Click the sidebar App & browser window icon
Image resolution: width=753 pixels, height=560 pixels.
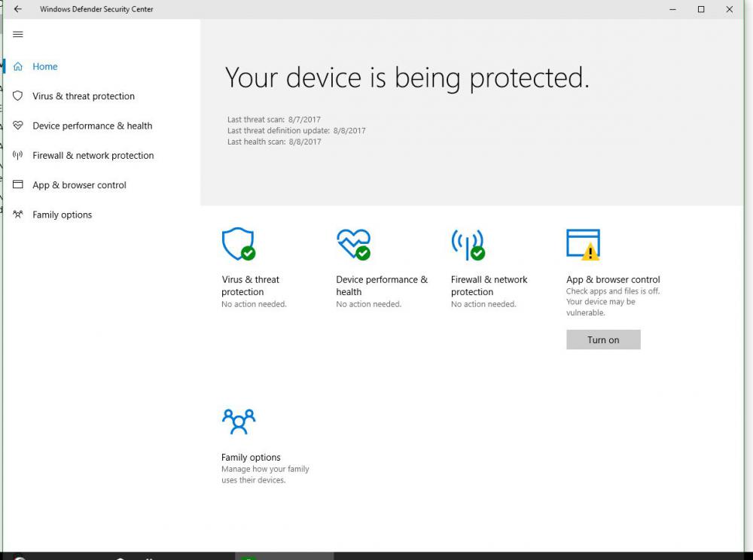18,185
